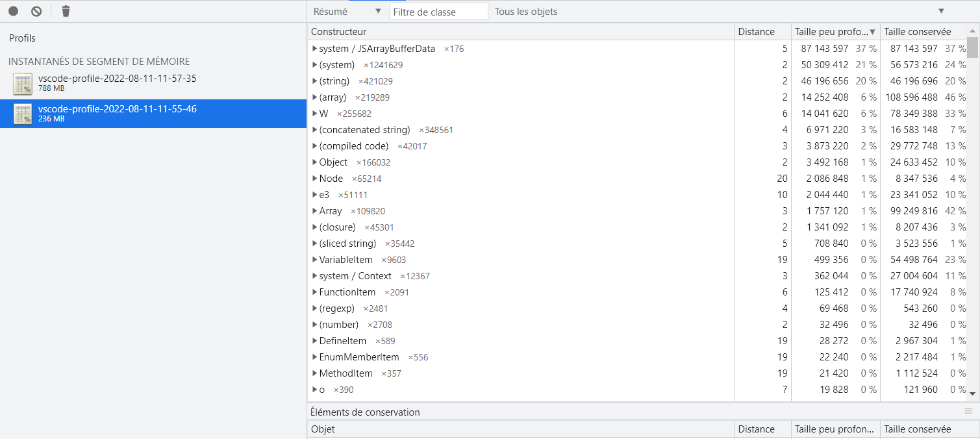Screen dimensions: 980x439
Task: Sort by Taille conservée column header in the upper table
Action: 923,32
